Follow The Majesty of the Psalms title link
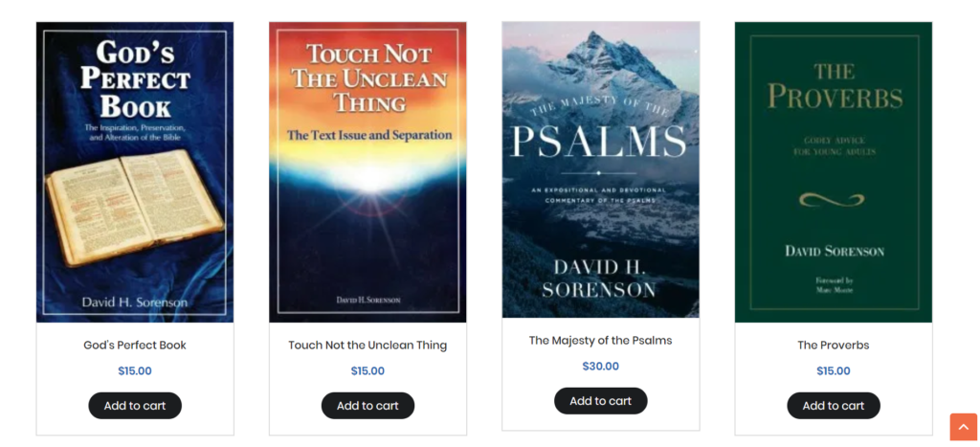Image resolution: width=980 pixels, height=447 pixels. tap(601, 341)
